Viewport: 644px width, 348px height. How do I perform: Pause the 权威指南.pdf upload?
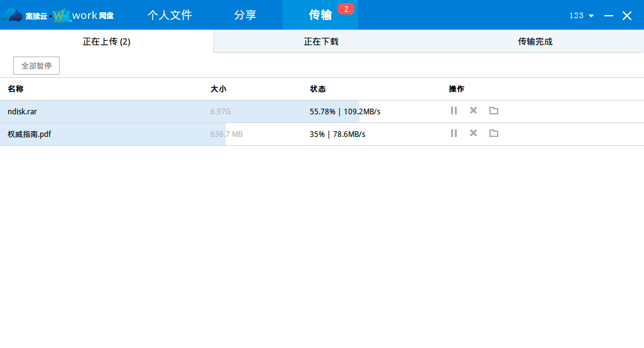[x=454, y=133]
